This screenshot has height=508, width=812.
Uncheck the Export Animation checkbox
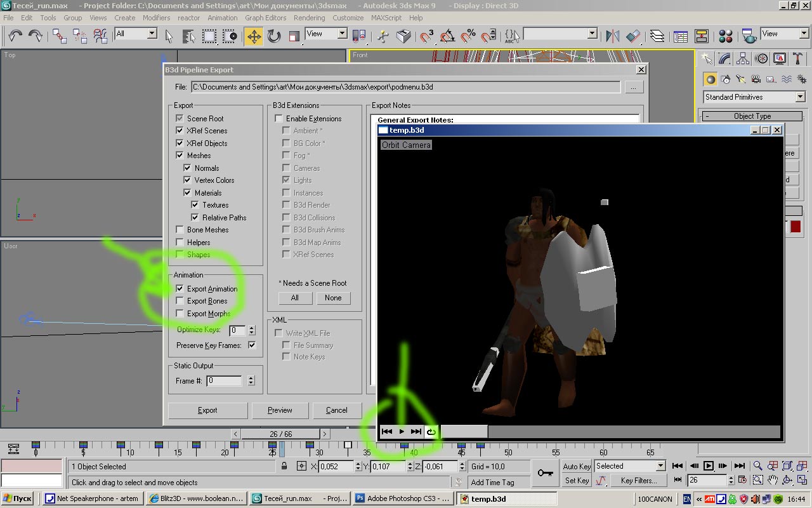(180, 289)
